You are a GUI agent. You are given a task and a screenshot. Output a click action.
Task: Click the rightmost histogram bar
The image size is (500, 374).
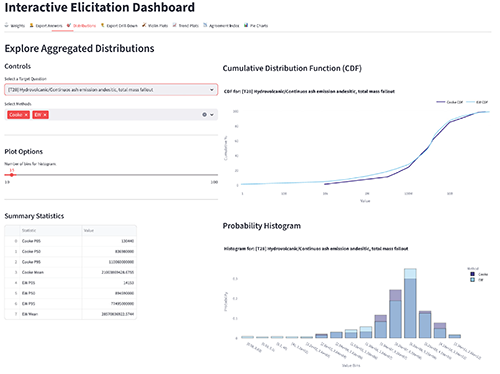tap(455, 336)
